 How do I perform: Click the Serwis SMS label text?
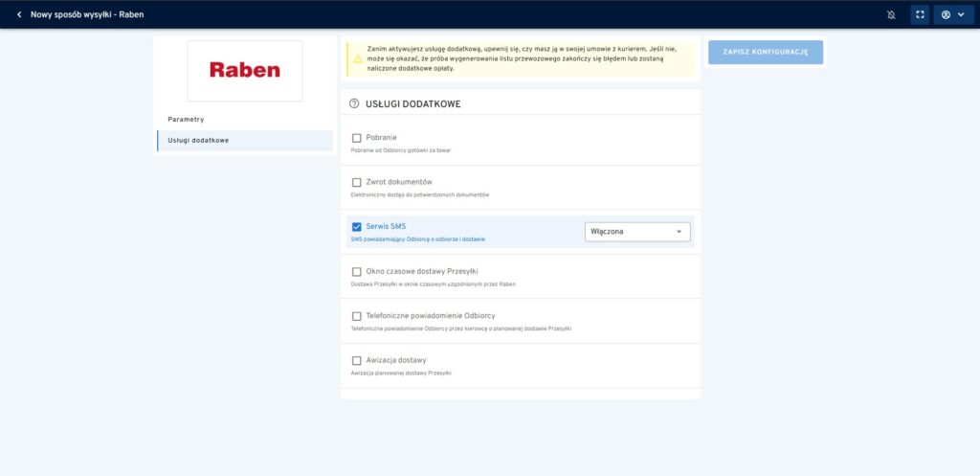point(386,226)
